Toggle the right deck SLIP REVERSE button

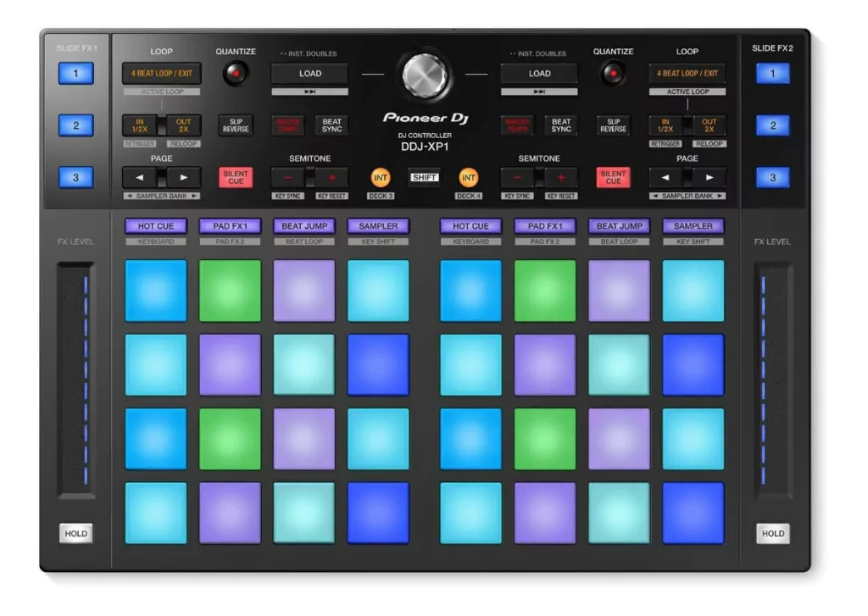pyautogui.click(x=613, y=125)
